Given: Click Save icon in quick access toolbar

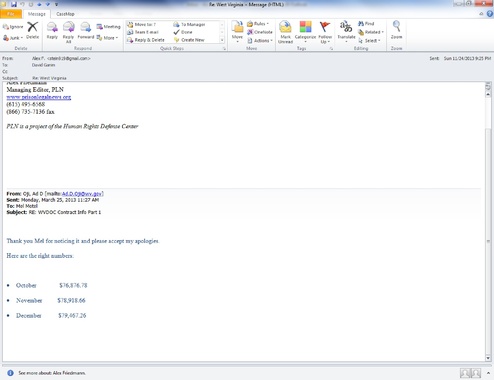Looking at the screenshot, I should (x=14, y=4).
